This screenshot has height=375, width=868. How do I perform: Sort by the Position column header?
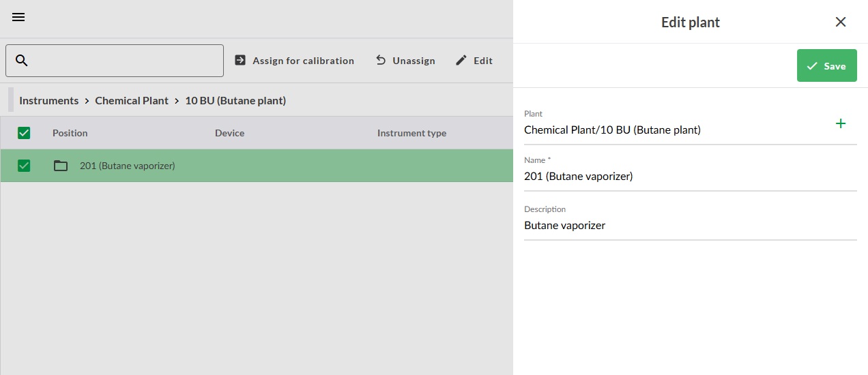tap(70, 133)
